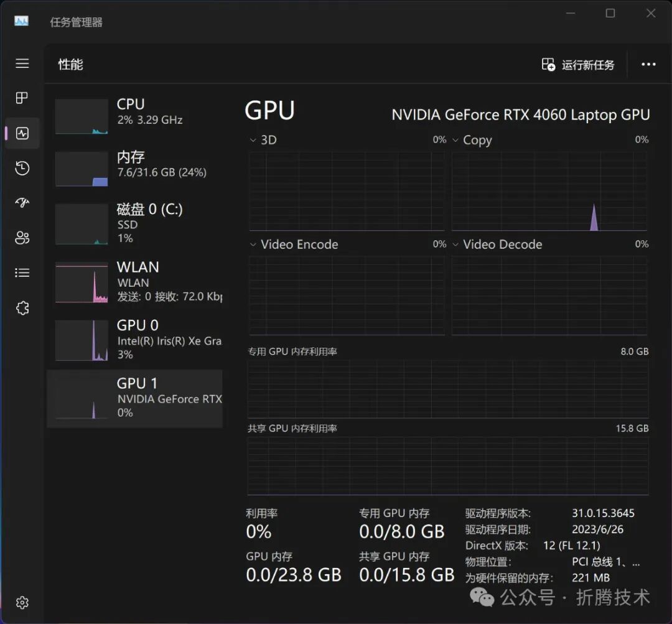
Task: Close the Task Manager window
Action: coord(651,13)
